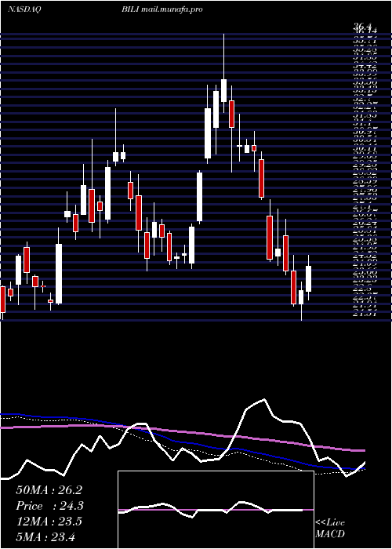This screenshot has width=392, height=549.
Task: Click the <<Live MACD label
Action: pos(330,529)
